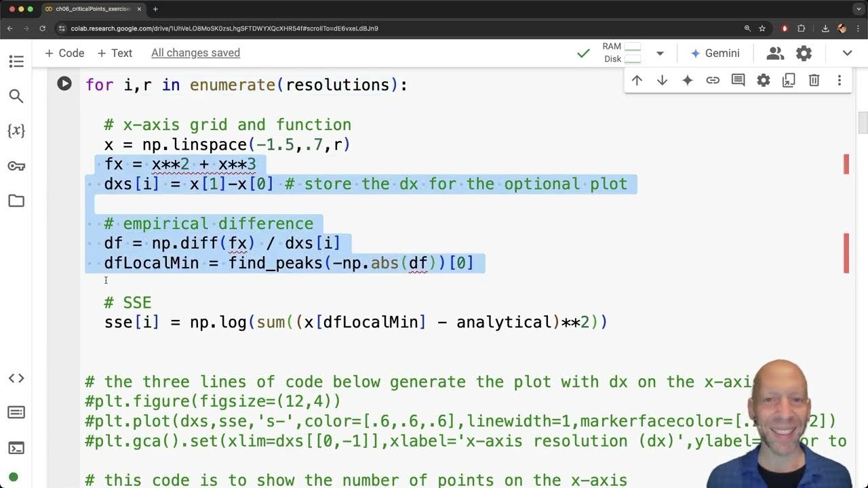Open the variables {x} panel
This screenshot has width=868, height=488.
click(x=16, y=131)
